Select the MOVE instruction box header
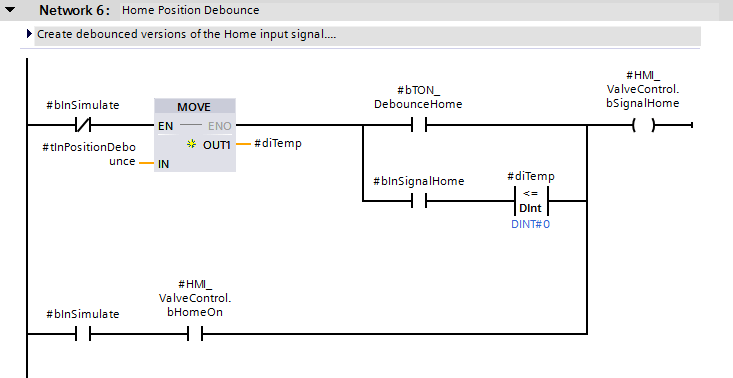 point(194,107)
